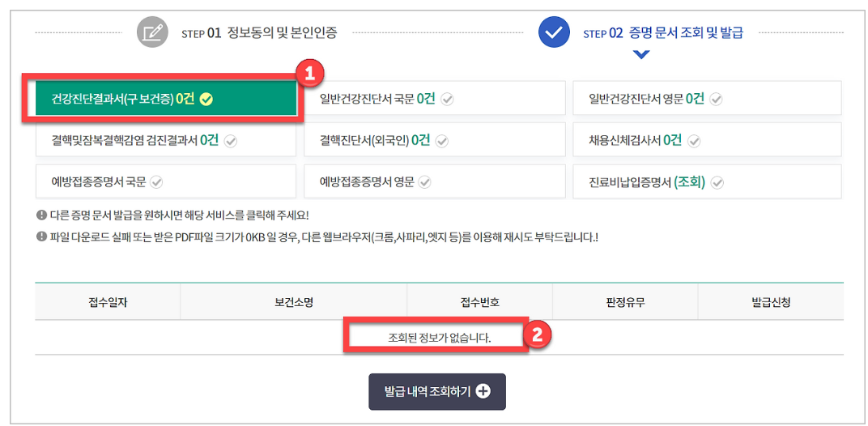Click the blue down chevron under STEP 02
The width and height of the screenshot is (868, 426).
(x=640, y=56)
